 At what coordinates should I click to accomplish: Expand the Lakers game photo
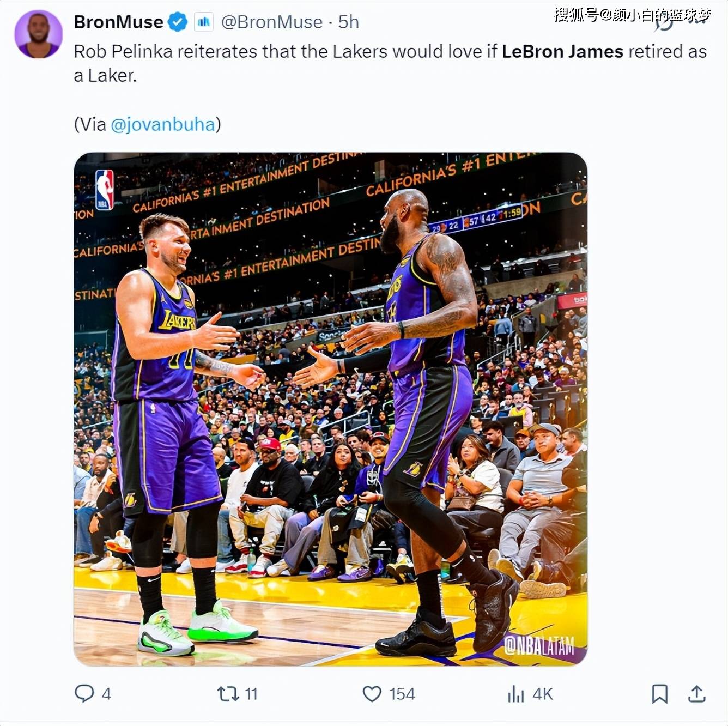(330, 409)
